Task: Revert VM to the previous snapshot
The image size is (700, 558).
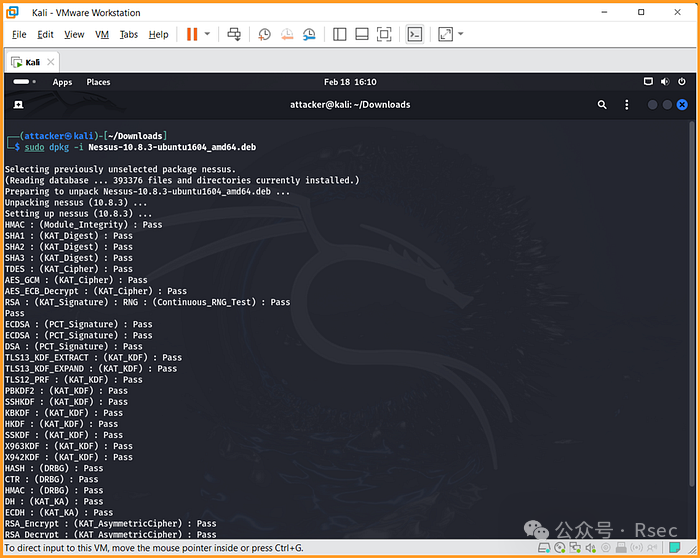Action: click(x=286, y=34)
